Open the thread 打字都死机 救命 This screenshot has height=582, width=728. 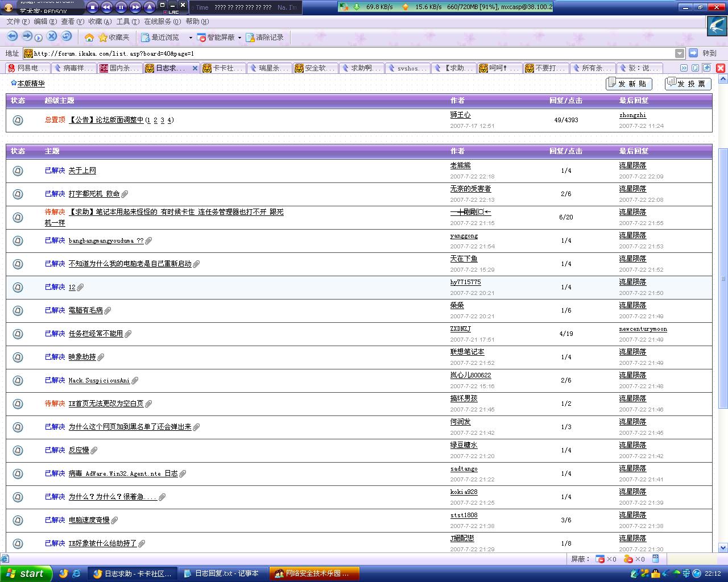tap(94, 194)
